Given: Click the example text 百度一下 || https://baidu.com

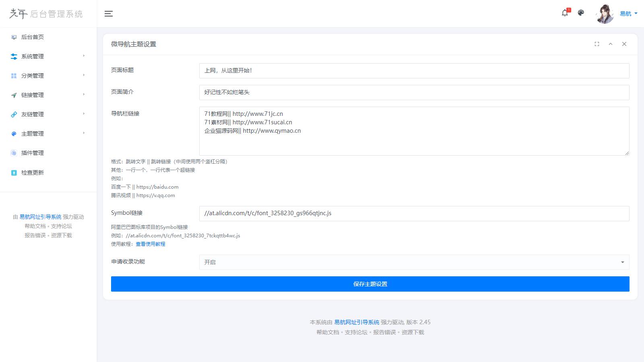Looking at the screenshot, I should coord(145,187).
